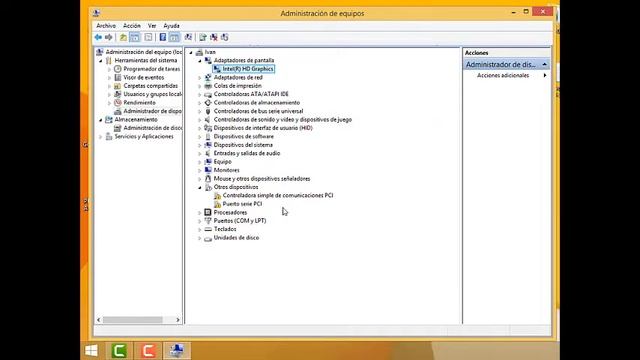Click the Up one level folder icon
The width and height of the screenshot is (640, 360).
coord(123,38)
